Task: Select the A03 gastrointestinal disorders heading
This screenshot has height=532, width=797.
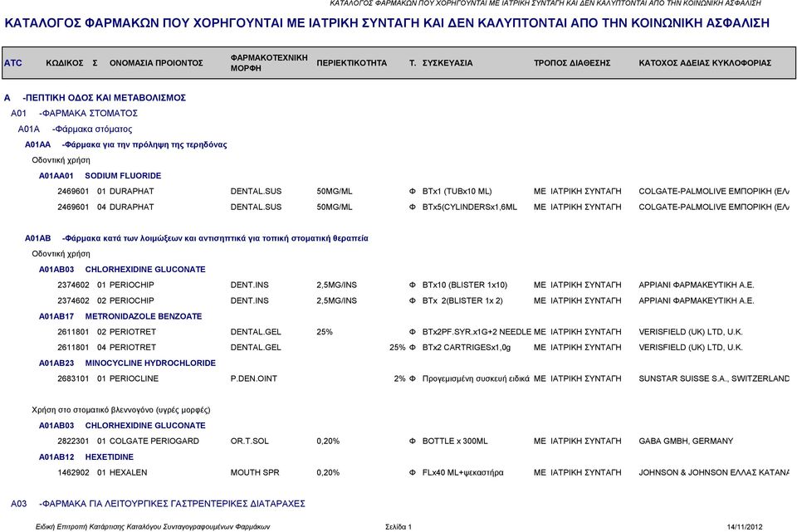Action: (x=158, y=504)
